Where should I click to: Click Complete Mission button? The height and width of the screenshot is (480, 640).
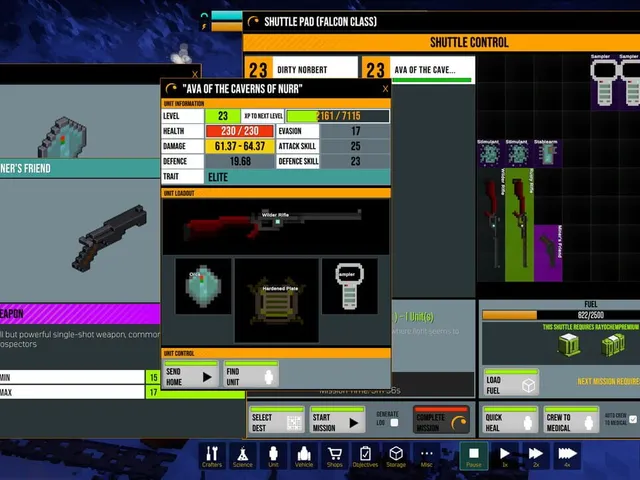pyautogui.click(x=442, y=420)
